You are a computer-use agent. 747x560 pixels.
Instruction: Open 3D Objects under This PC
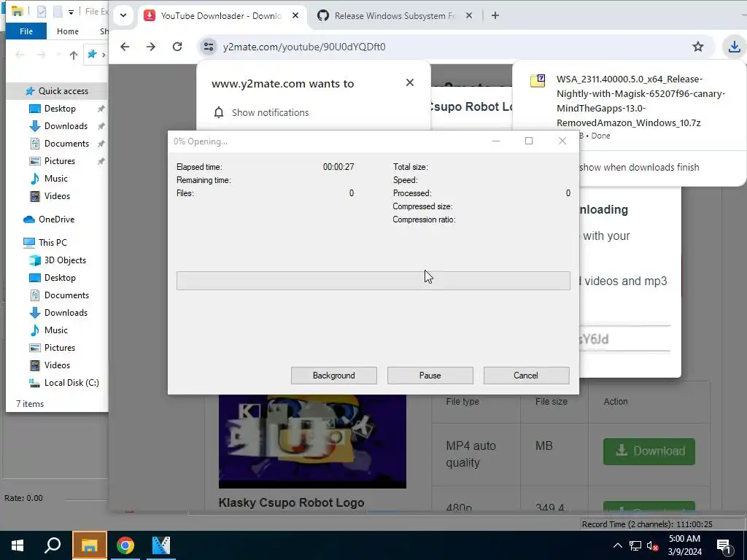65,260
